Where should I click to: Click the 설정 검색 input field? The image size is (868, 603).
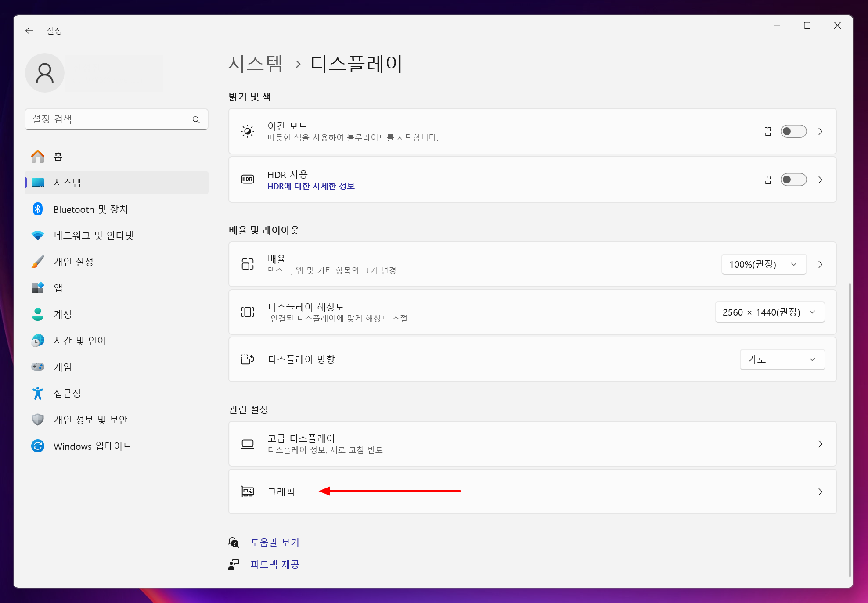pyautogui.click(x=110, y=119)
